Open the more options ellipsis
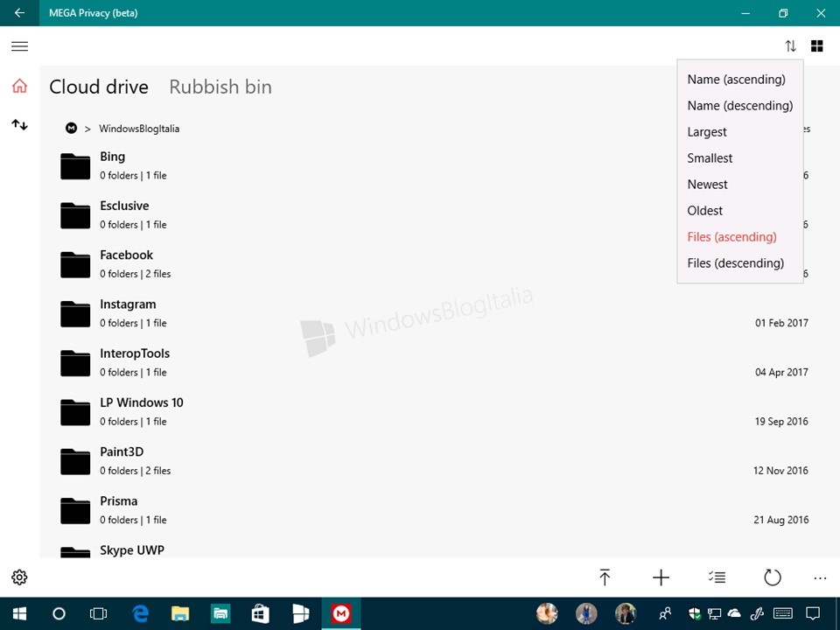The image size is (840, 630). click(820, 578)
